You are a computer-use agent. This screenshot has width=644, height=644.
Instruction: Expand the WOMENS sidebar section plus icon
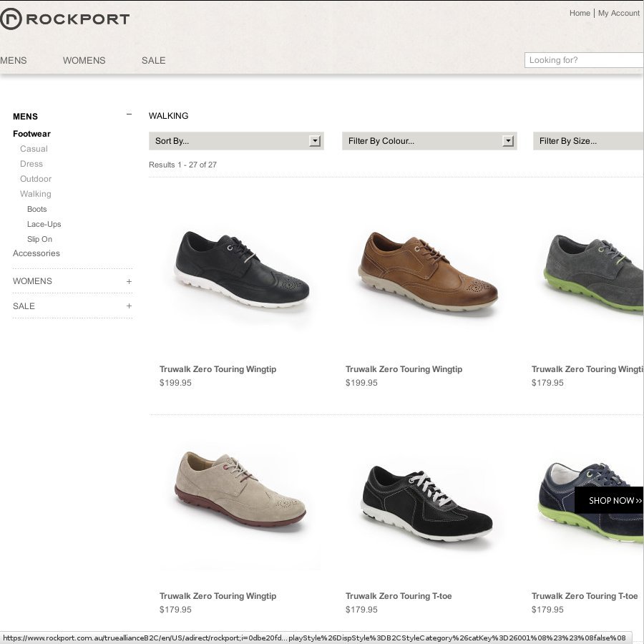129,281
